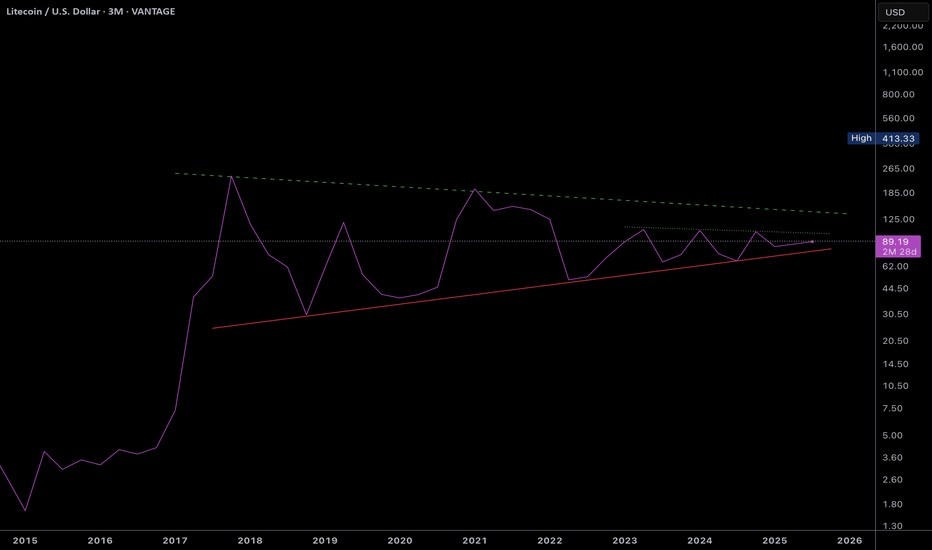Click the 2017 time axis label
The image size is (932, 550).
click(x=175, y=540)
